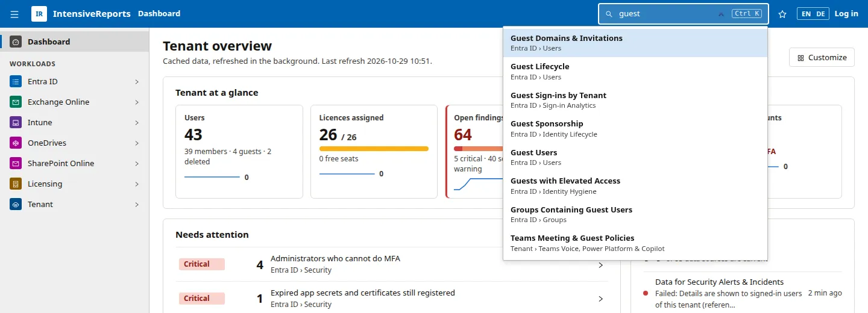Screen dimensions: 868x313
Task: Expand the Exchange Online sidebar section
Action: (x=137, y=102)
